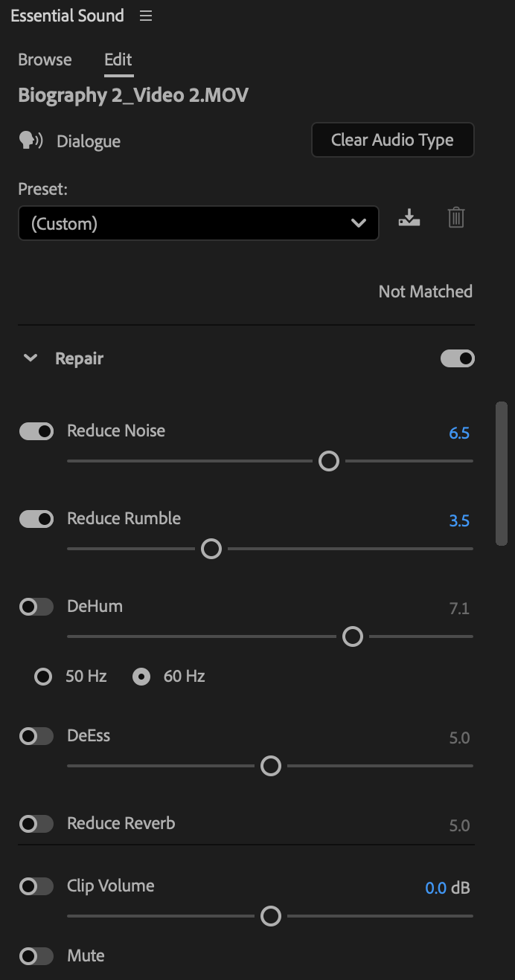Toggle the Repair section switch

pos(458,358)
